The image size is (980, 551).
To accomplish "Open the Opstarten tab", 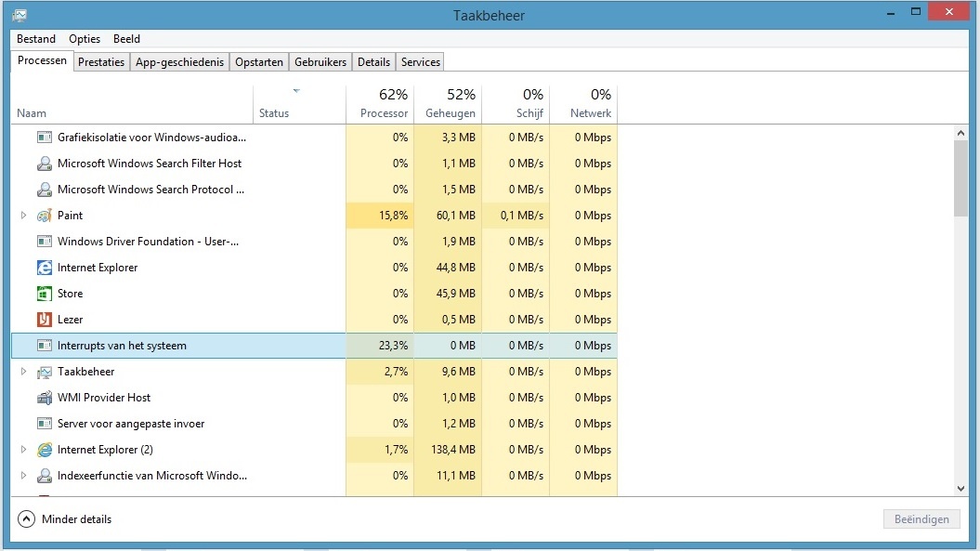I will 259,62.
